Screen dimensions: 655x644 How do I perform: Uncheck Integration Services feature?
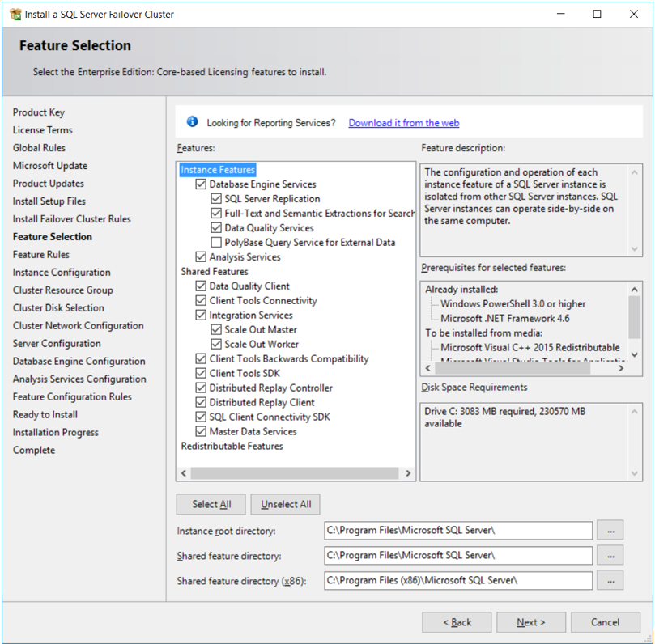pyautogui.click(x=201, y=315)
